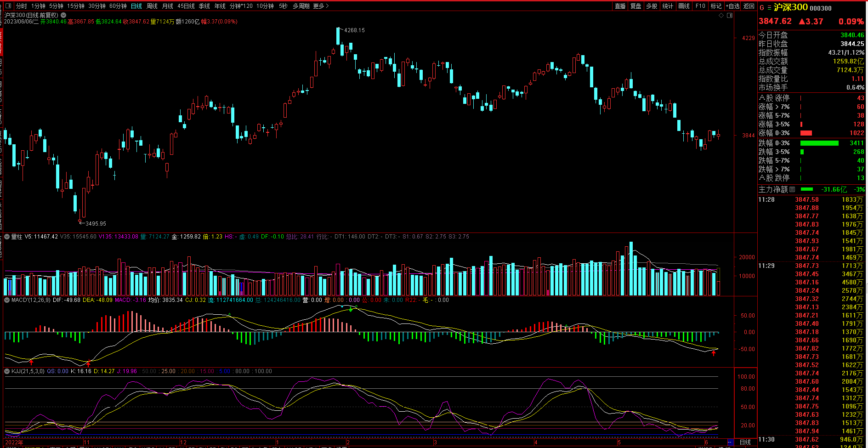Click the 复盘 replay button

click(x=636, y=6)
